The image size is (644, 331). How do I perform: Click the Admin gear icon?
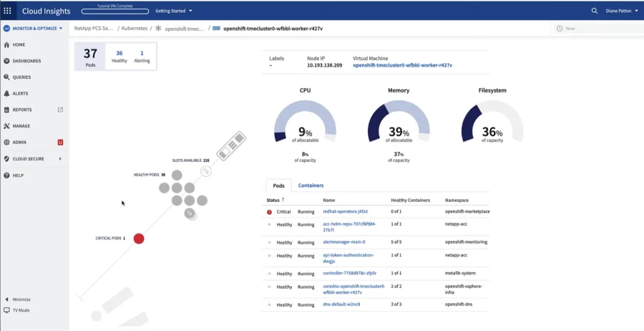6,143
